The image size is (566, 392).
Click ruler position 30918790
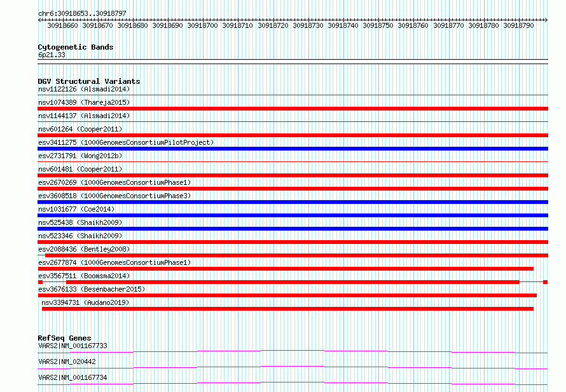coord(518,25)
